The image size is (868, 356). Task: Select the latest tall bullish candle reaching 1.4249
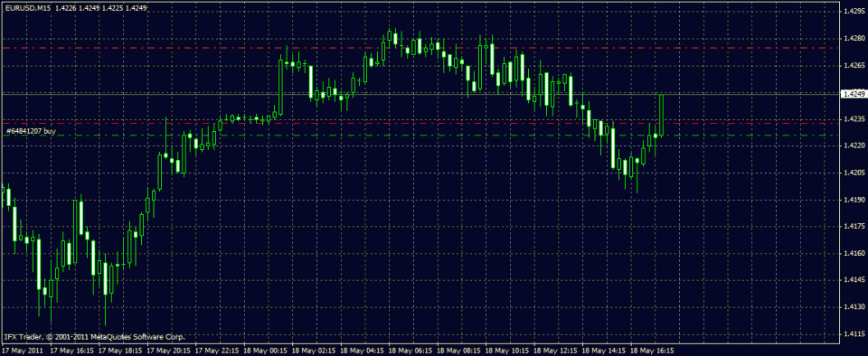tap(662, 115)
